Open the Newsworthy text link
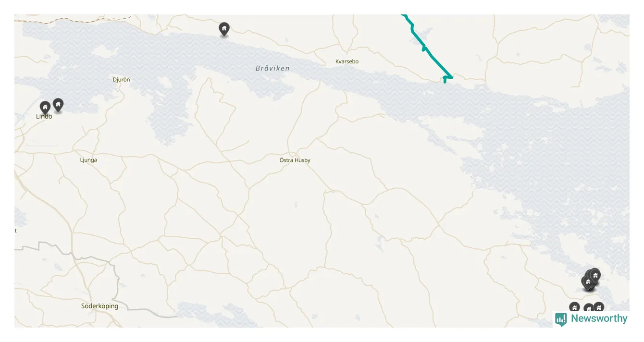This screenshot has height=342, width=644. (x=599, y=318)
